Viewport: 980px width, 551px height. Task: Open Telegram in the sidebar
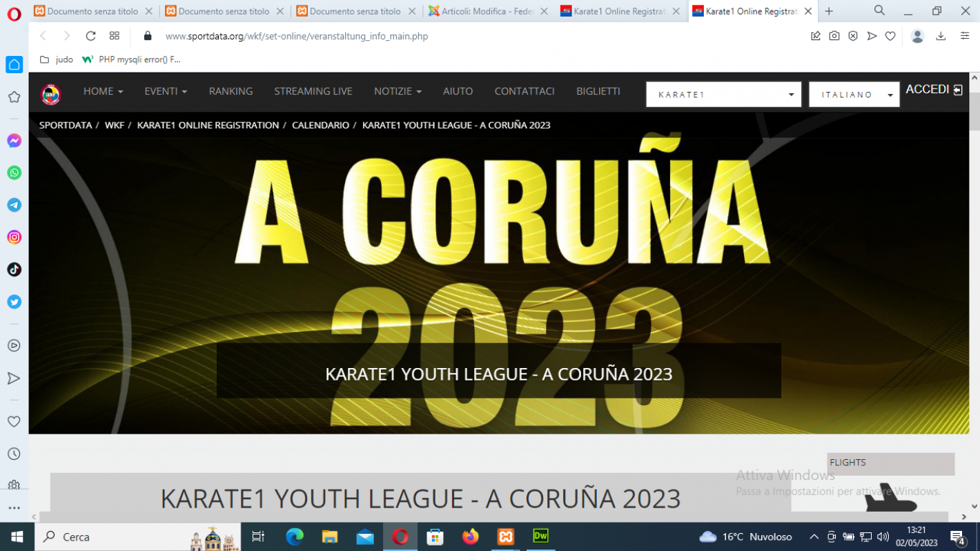coord(14,205)
